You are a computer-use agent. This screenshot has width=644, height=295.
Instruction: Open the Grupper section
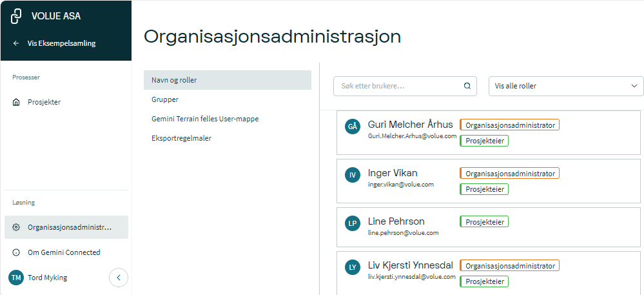pyautogui.click(x=165, y=99)
